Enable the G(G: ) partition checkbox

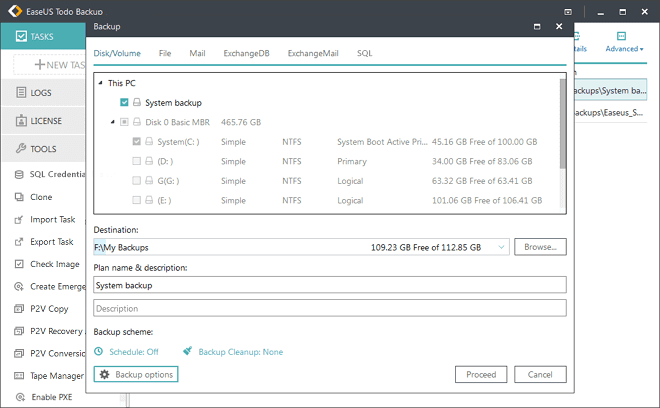[x=137, y=180]
